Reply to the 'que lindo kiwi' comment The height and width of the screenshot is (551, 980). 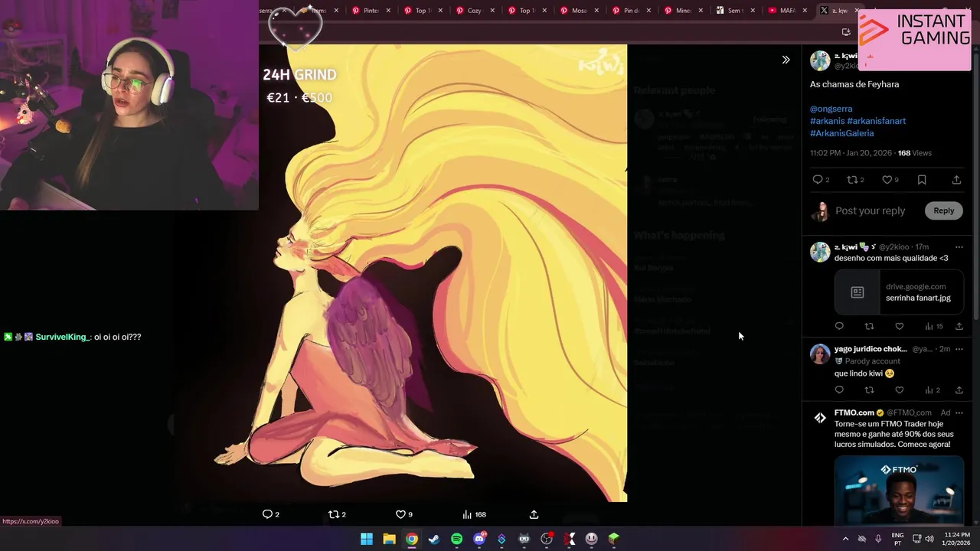[x=839, y=390]
